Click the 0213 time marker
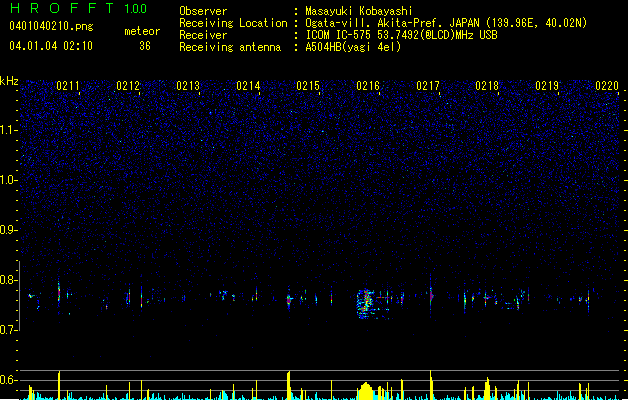Viewport: 629px width, 400px height. 188,85
